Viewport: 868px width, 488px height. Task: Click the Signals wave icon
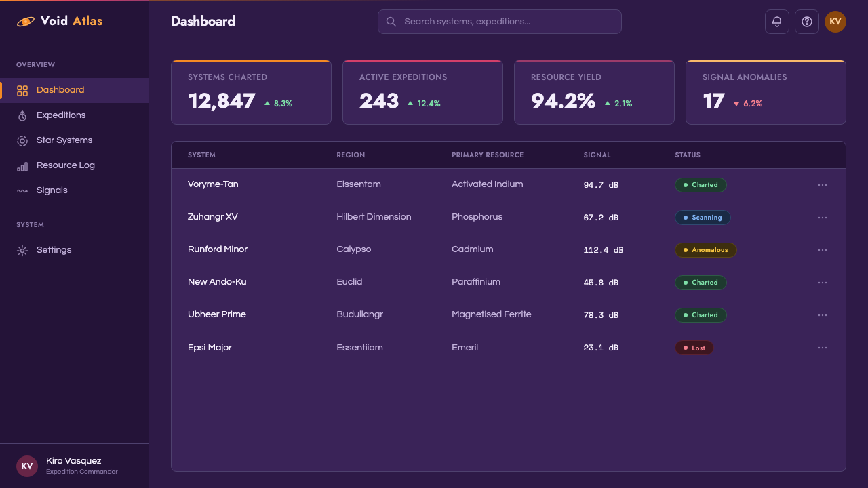point(22,190)
